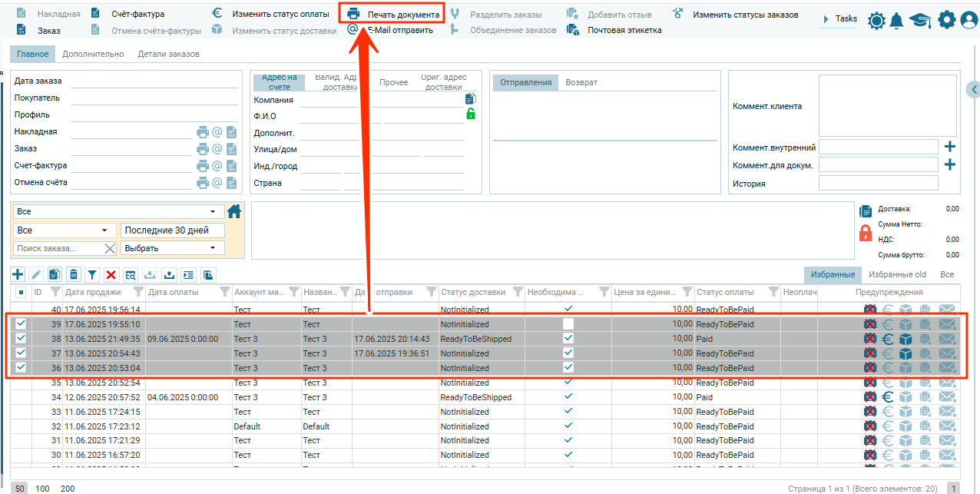This screenshot has width=980, height=494.
Task: Open the 'Возврат' tab
Action: 581,83
